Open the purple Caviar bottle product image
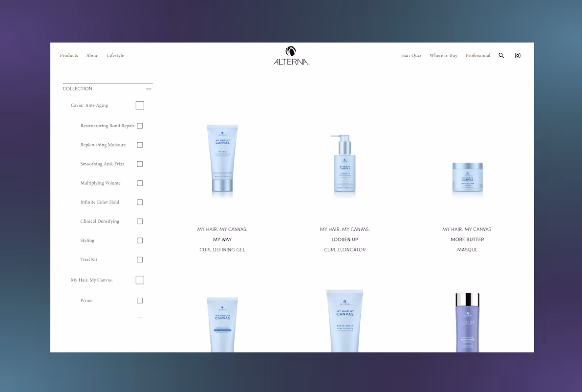 pyautogui.click(x=467, y=322)
